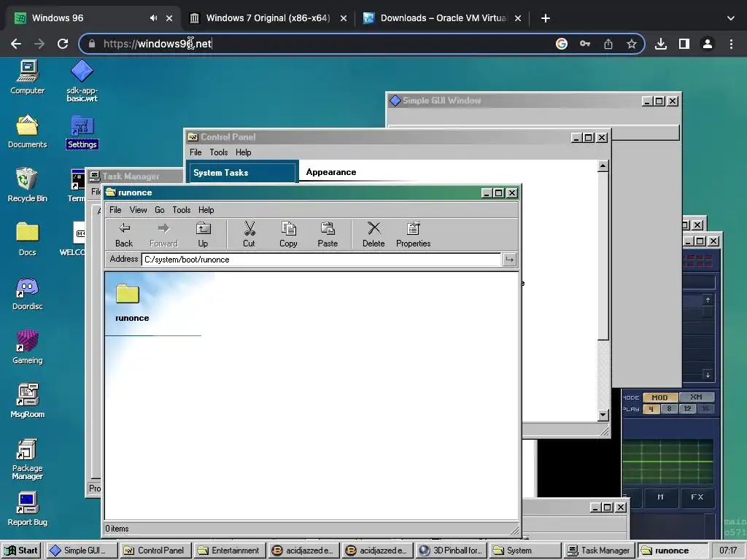Set tracker play channels to 12
The height and width of the screenshot is (560, 747).
point(687,409)
